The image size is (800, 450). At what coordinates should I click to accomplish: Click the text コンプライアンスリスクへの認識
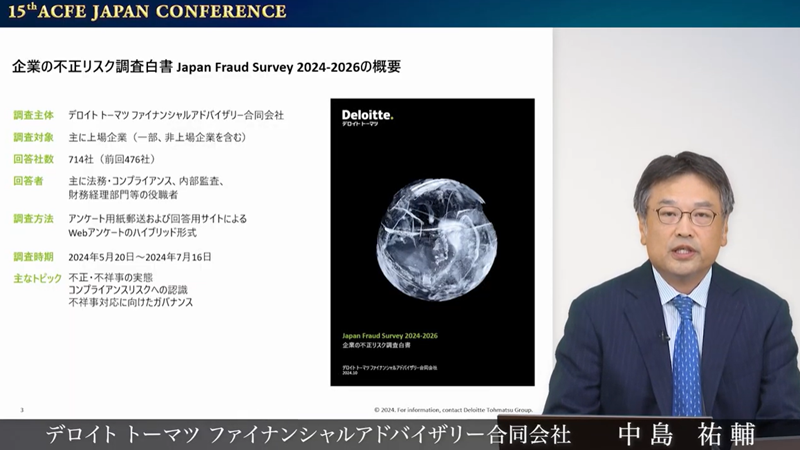[128, 290]
